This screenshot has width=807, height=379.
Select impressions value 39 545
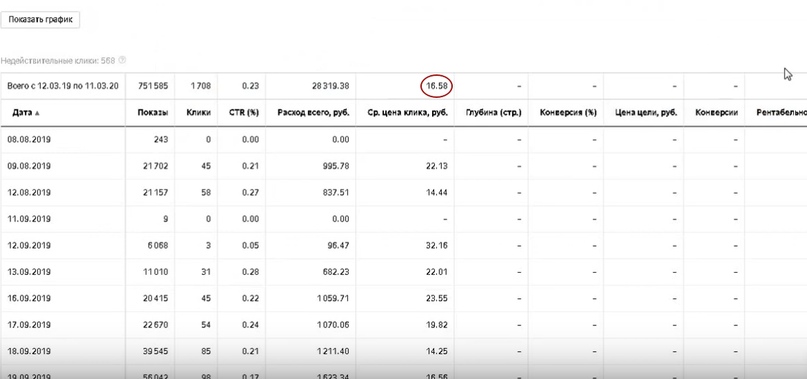pos(155,352)
